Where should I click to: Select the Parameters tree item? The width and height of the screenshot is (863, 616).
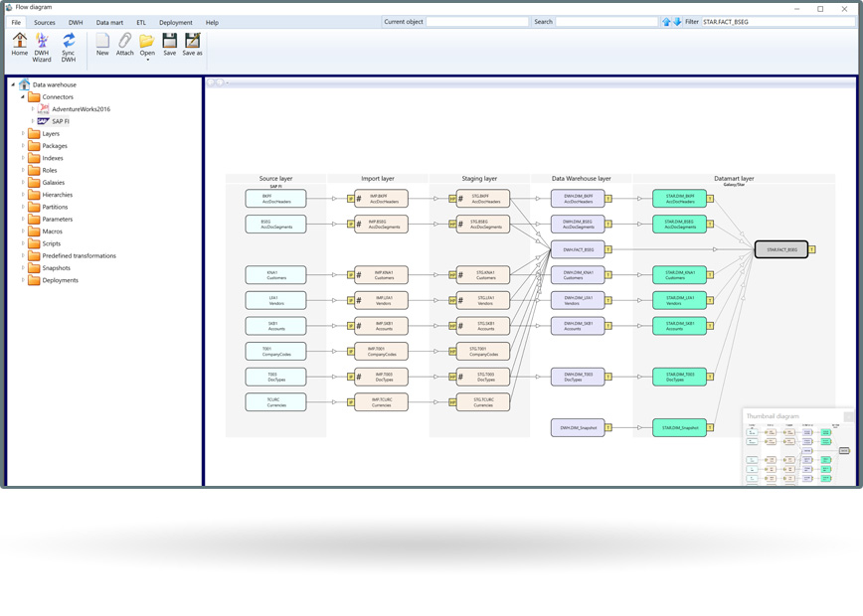coord(58,219)
